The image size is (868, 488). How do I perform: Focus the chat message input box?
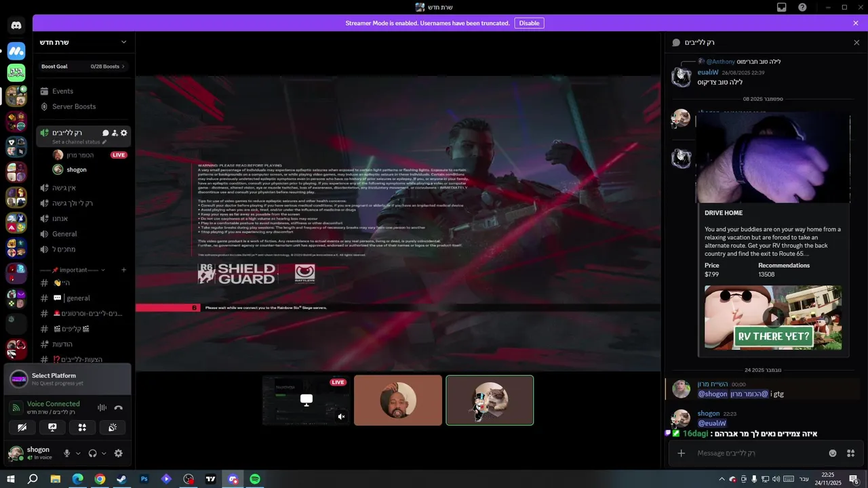point(759,453)
